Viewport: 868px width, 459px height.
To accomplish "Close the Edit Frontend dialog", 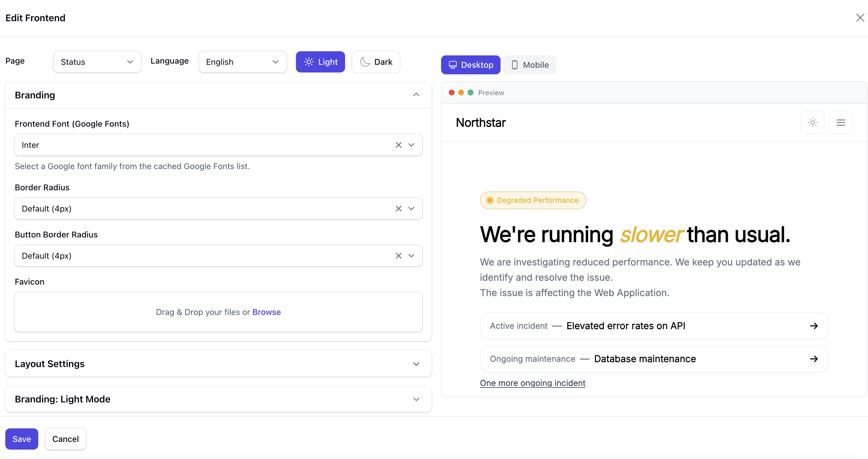I will [860, 18].
